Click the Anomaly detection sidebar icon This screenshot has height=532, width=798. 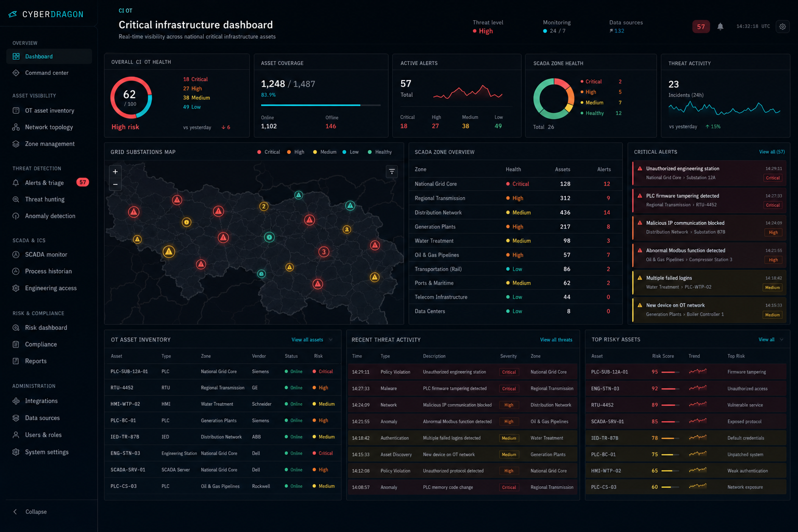click(x=16, y=216)
